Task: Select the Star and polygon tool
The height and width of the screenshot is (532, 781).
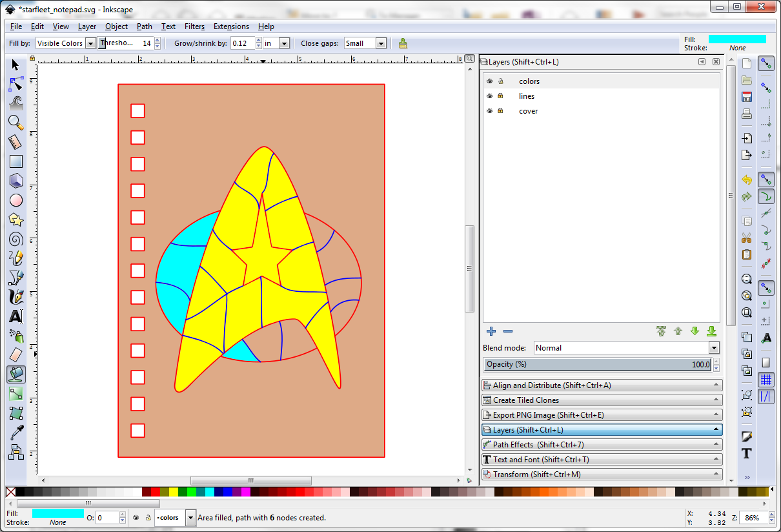Action: 15,220
